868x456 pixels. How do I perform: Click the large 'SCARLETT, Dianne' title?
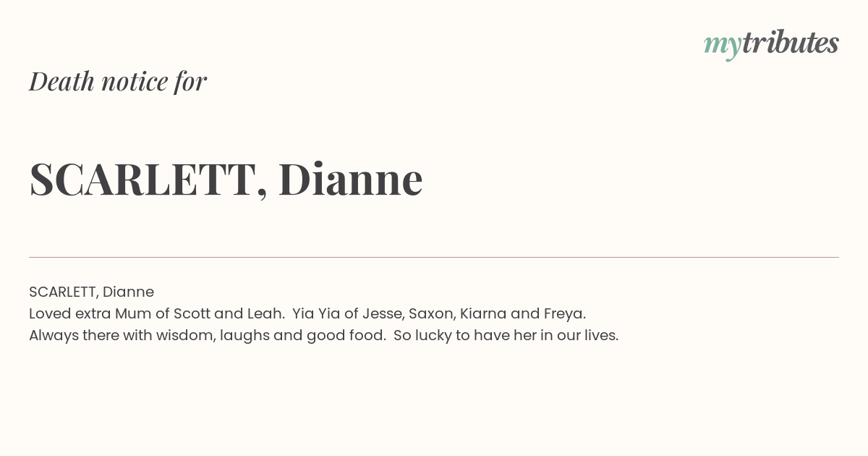point(226,179)
